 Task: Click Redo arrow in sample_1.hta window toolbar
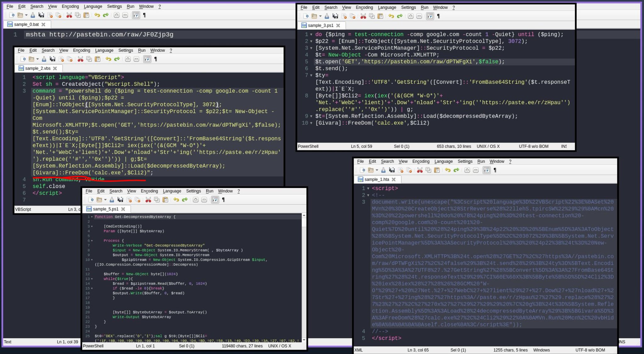pos(456,170)
